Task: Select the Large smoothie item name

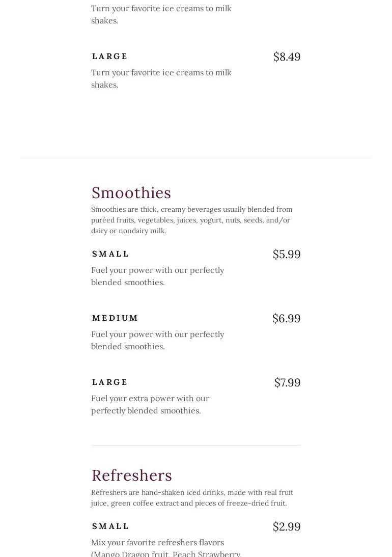Action: coord(110,382)
